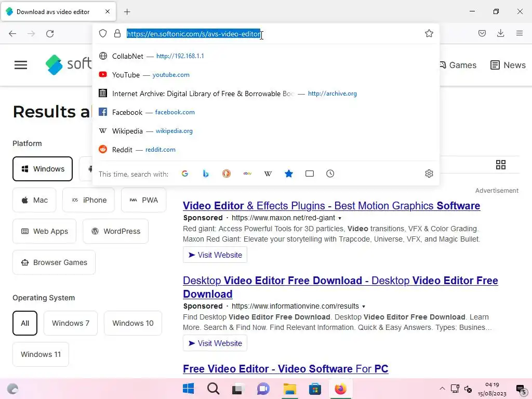The width and height of the screenshot is (532, 399).
Task: Filter by Windows 7
Action: [71, 323]
